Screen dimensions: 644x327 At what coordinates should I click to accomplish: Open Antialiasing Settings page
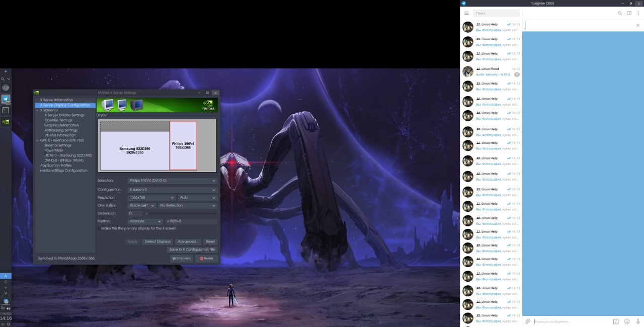(61, 130)
